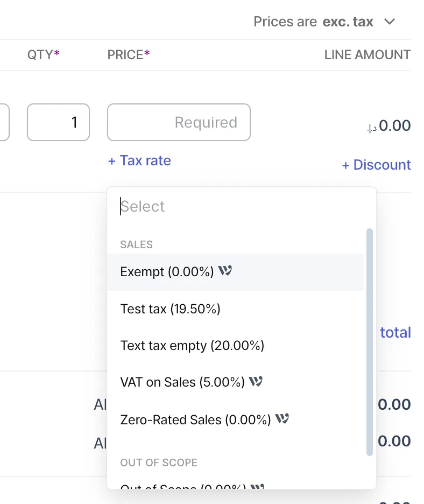Screen dimensions: 424x504
Task: Click the quantity input field
Action: coord(58,122)
